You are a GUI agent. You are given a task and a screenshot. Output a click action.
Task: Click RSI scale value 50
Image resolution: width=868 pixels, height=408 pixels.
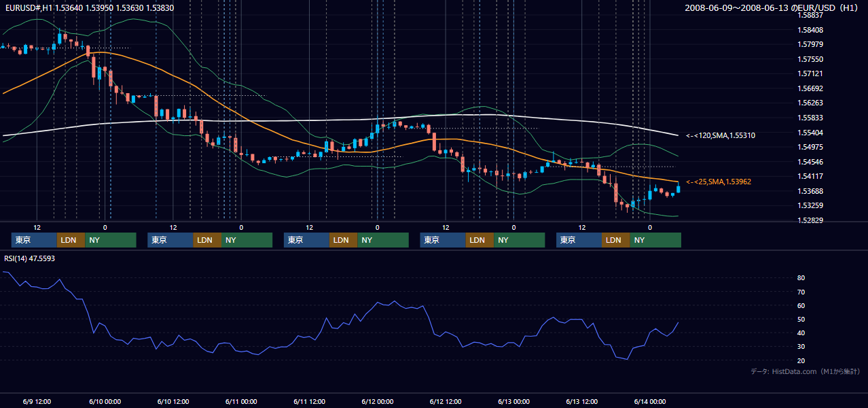[801, 319]
